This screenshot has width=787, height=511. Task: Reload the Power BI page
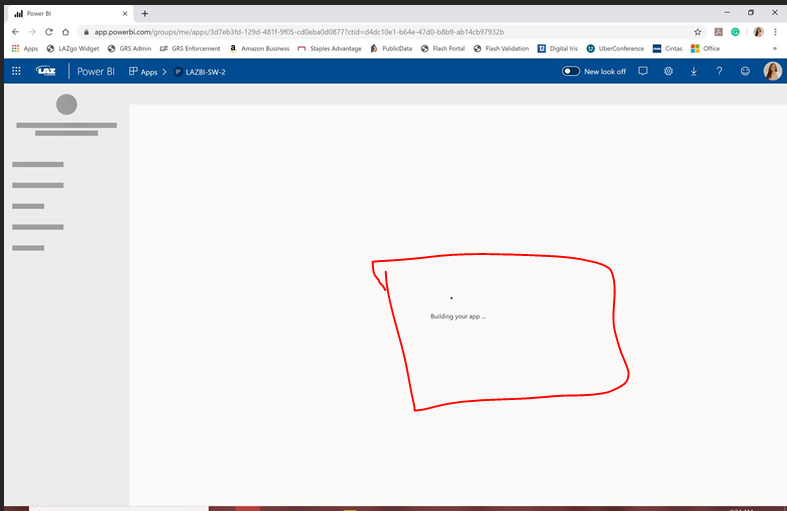tap(49, 32)
